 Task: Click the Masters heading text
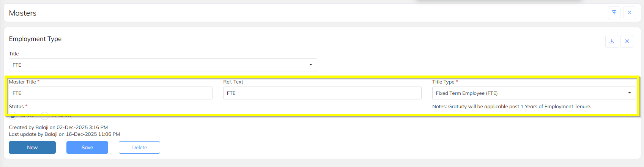(23, 13)
